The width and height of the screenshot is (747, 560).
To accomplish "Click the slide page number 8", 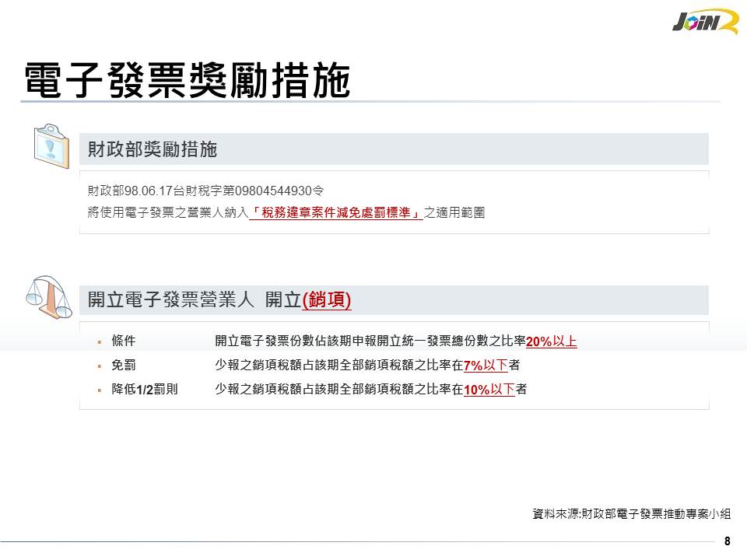I will [727, 541].
